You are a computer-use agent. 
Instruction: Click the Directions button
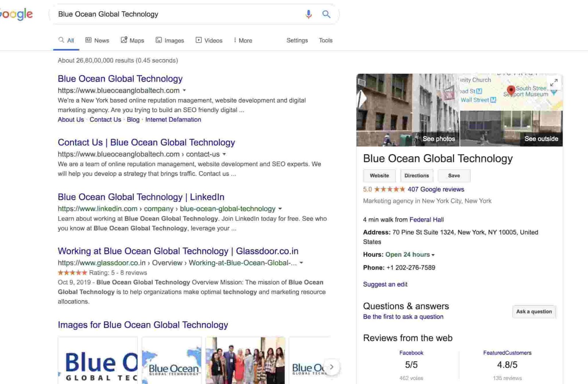[416, 176]
